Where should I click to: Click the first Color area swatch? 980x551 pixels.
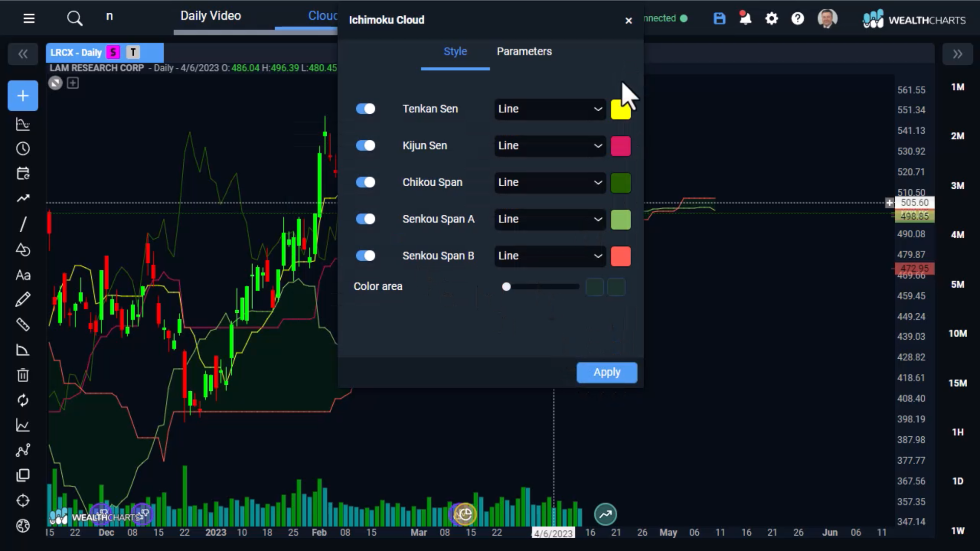click(x=595, y=287)
